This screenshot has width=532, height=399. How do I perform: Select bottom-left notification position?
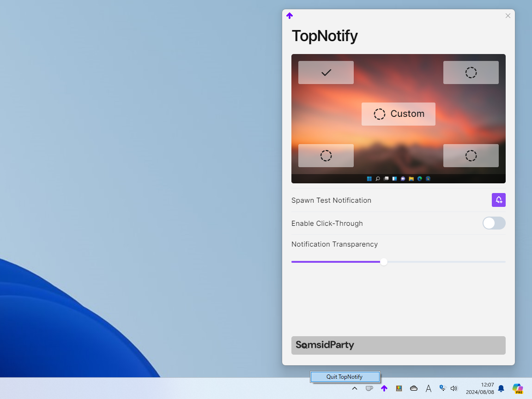[x=326, y=155]
